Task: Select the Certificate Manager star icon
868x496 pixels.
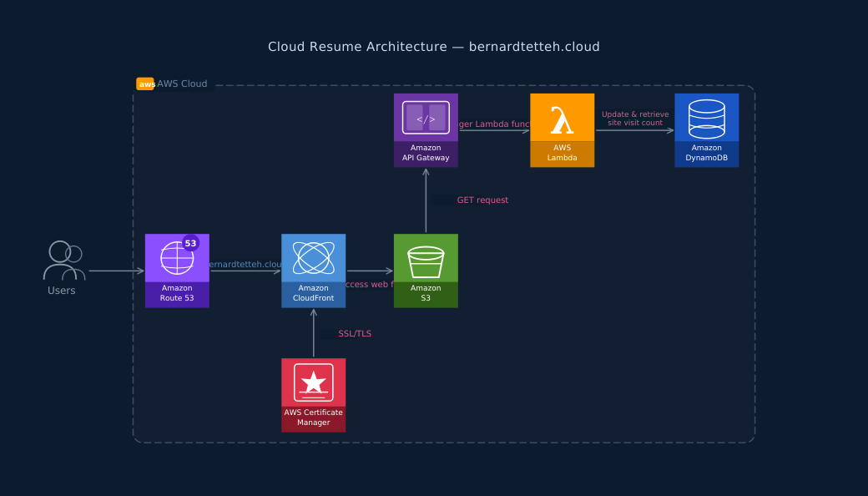Action: click(x=313, y=382)
